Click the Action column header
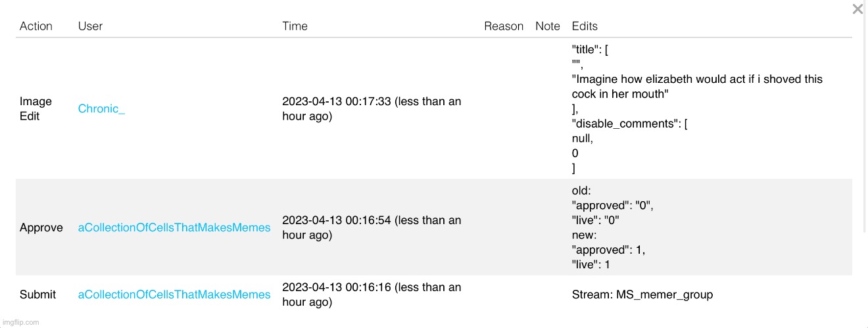Screen dimensions: 868x328 coord(36,26)
